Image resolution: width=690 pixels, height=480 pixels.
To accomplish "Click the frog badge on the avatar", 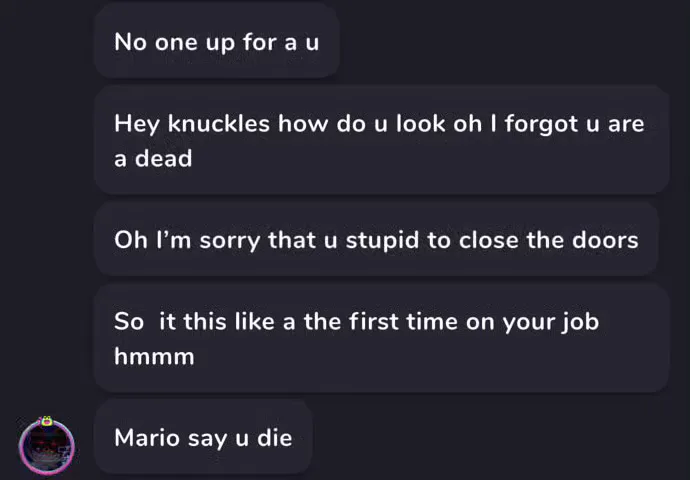I will click(47, 421).
